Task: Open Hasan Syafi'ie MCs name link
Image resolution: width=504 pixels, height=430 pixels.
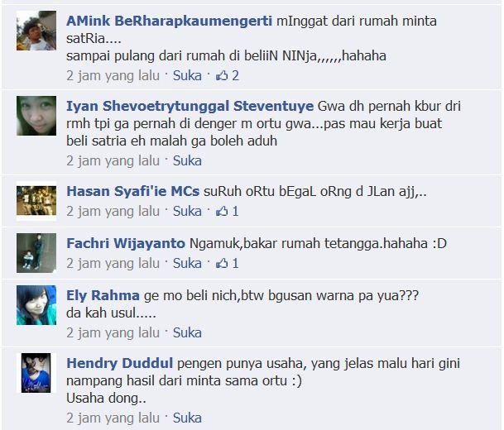Action: coord(132,191)
